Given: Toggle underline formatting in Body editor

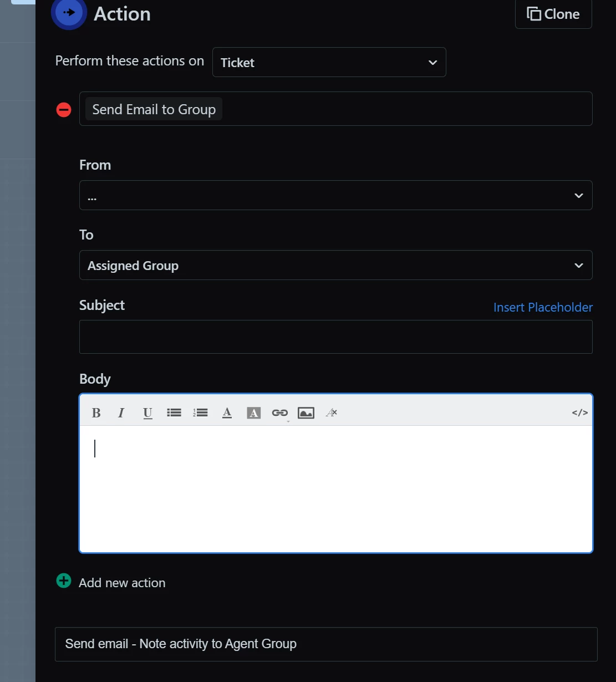Looking at the screenshot, I should click(147, 413).
